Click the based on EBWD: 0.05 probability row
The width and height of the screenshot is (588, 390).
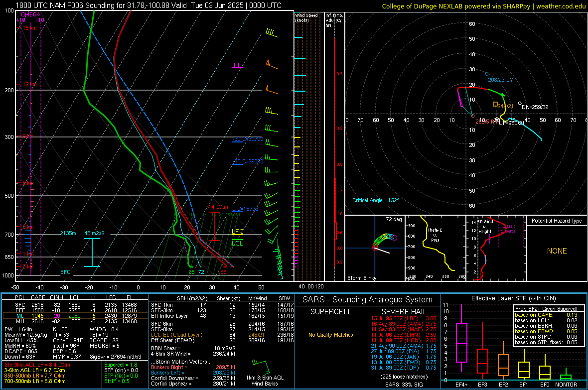click(546, 331)
